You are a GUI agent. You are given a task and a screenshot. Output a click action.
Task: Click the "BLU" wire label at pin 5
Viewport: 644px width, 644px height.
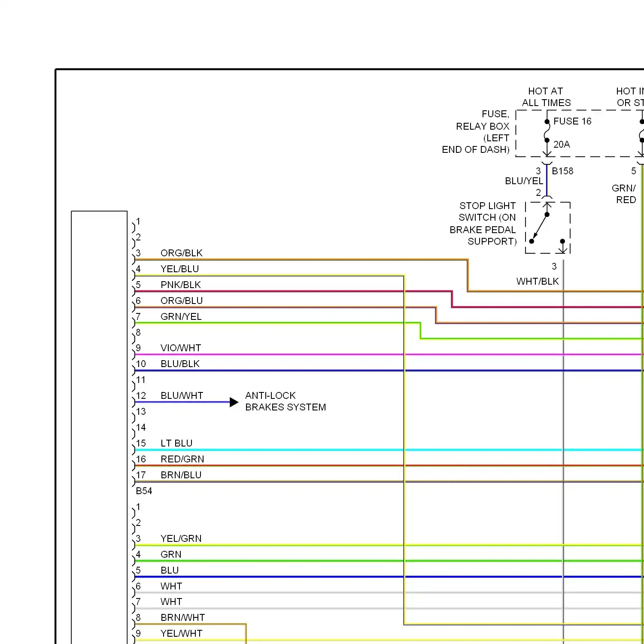coord(170,571)
